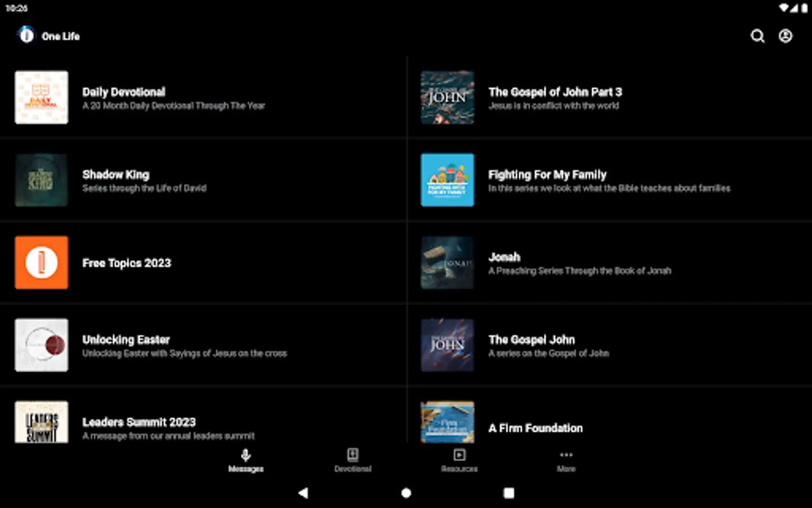Open The Gospel of John Part 3 thumbnail
Screen dimensions: 812x508
448,97
